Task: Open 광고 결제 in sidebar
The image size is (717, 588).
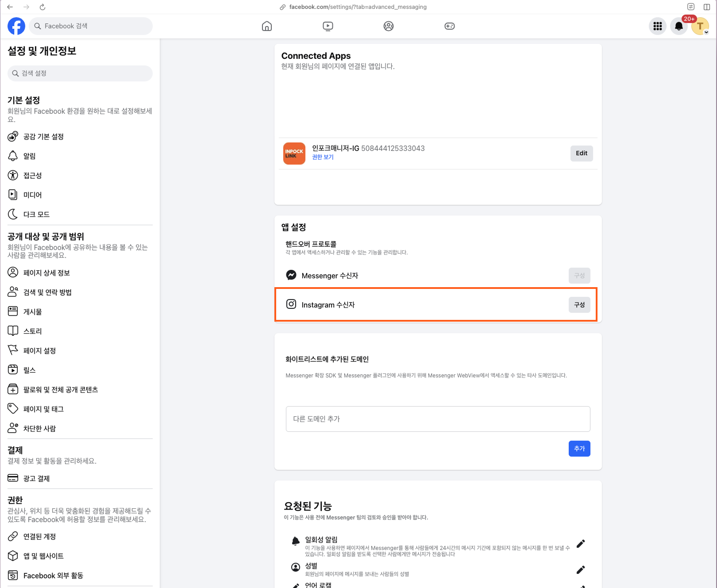Action: click(x=80, y=479)
